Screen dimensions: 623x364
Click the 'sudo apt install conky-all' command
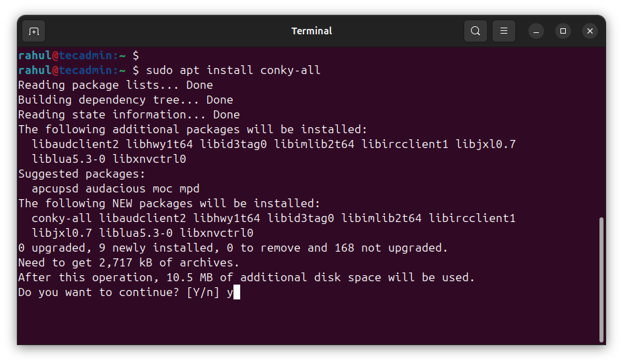[233, 70]
